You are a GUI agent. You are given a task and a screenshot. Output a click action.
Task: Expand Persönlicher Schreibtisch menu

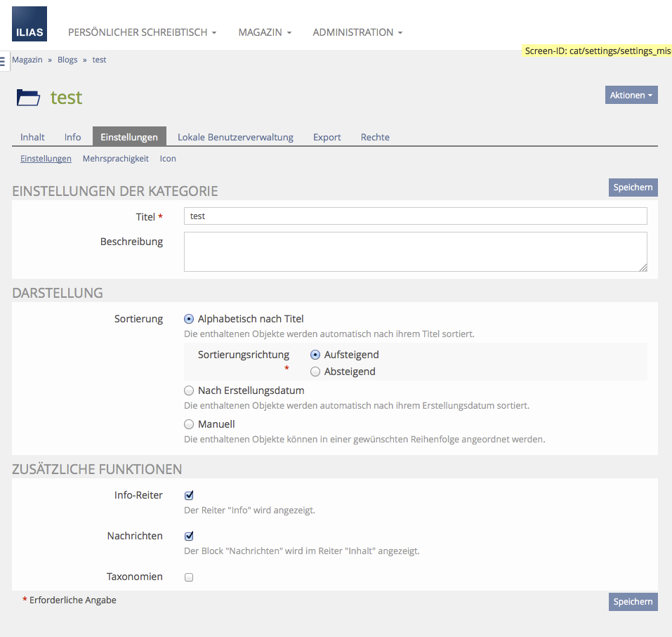point(142,32)
